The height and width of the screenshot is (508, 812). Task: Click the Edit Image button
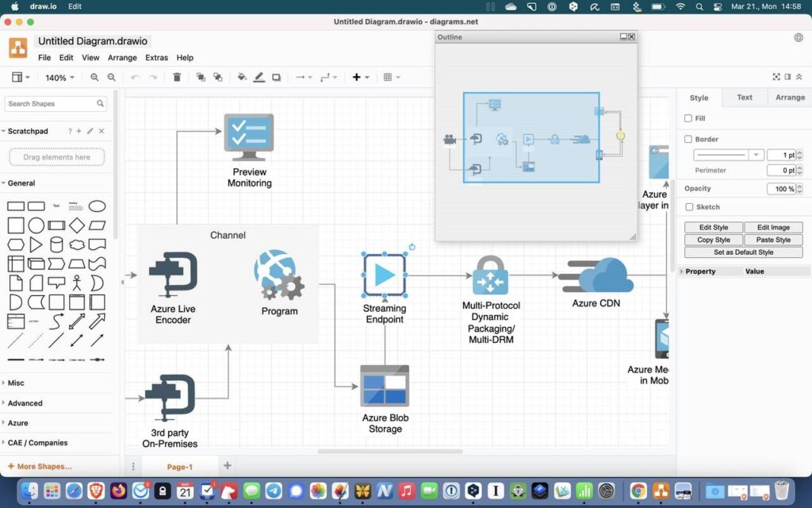(773, 228)
